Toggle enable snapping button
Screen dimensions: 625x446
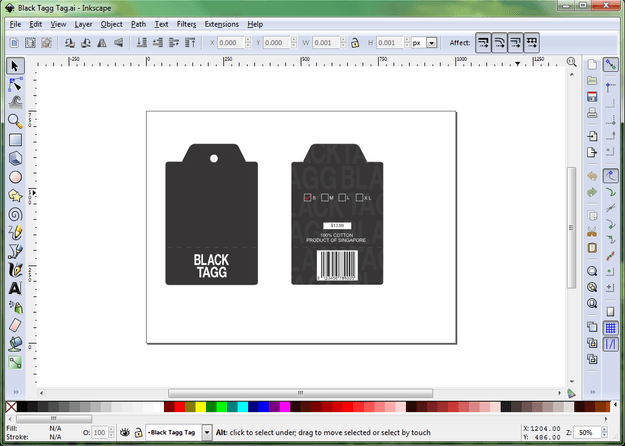click(611, 65)
